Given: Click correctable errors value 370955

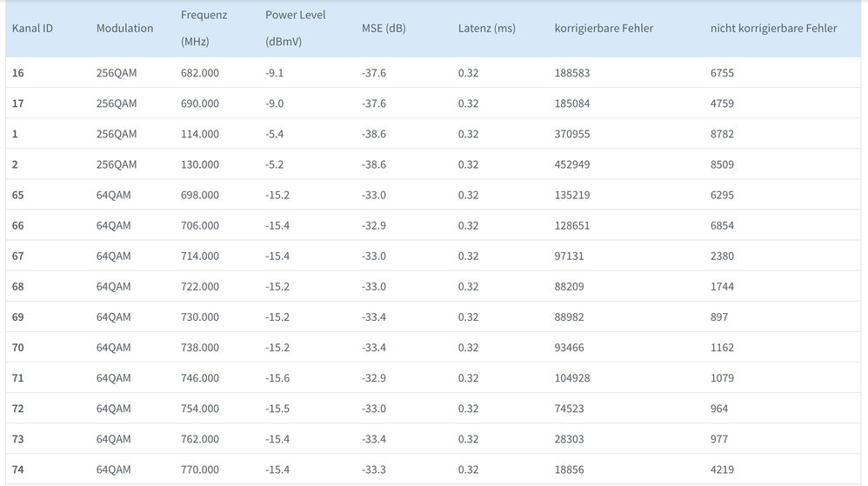Looking at the screenshot, I should click(x=572, y=134).
